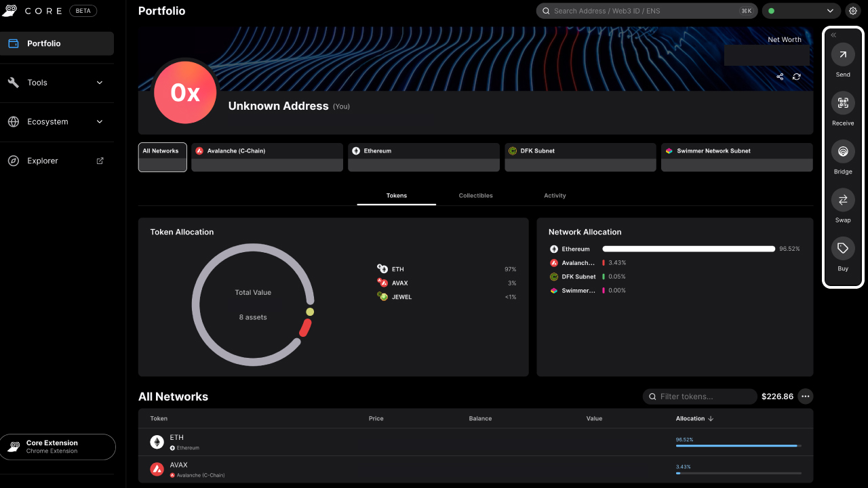868x488 pixels.
Task: Sort by Allocation column arrow
Action: 711,419
